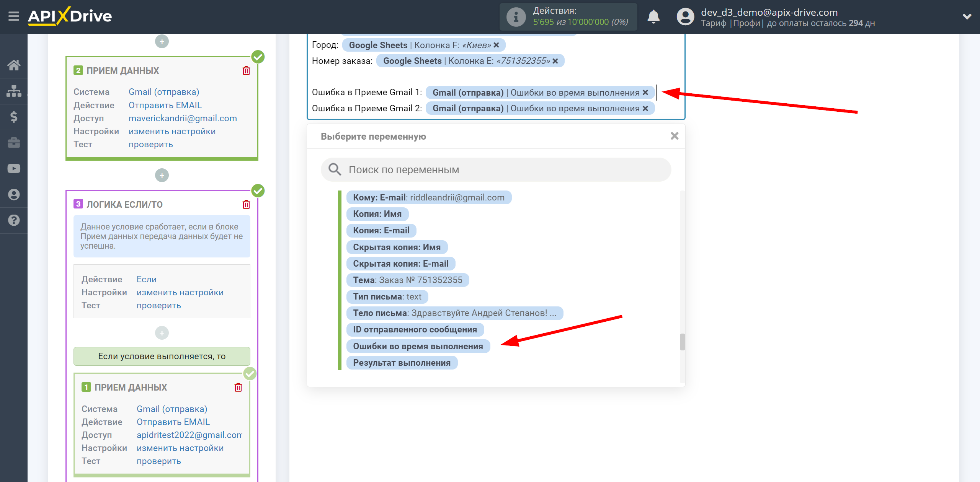The image size is (980, 482).
Task: Click проверить in nested block 1
Action: coord(159,461)
